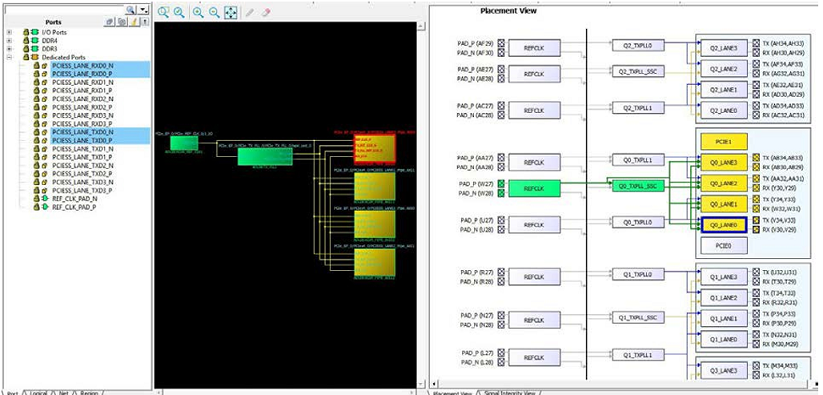
Task: Toggle the PAD_P (W27) green pad box
Action: (x=501, y=184)
